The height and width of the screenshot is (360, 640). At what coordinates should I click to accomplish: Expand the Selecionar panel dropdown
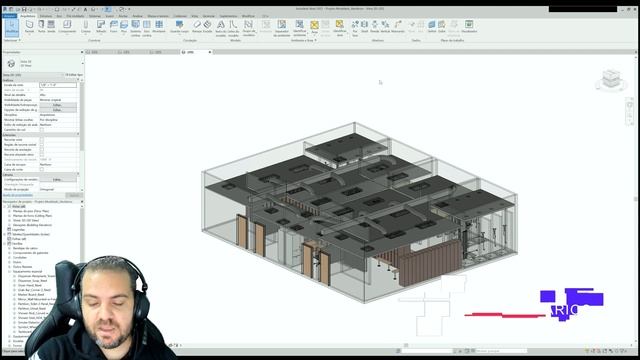coord(12,40)
